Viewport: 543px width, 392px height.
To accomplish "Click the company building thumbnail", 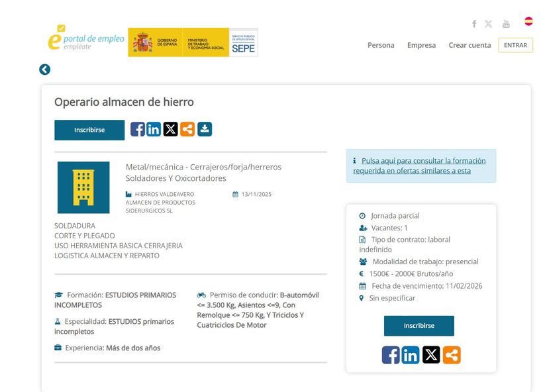I will click(x=83, y=187).
